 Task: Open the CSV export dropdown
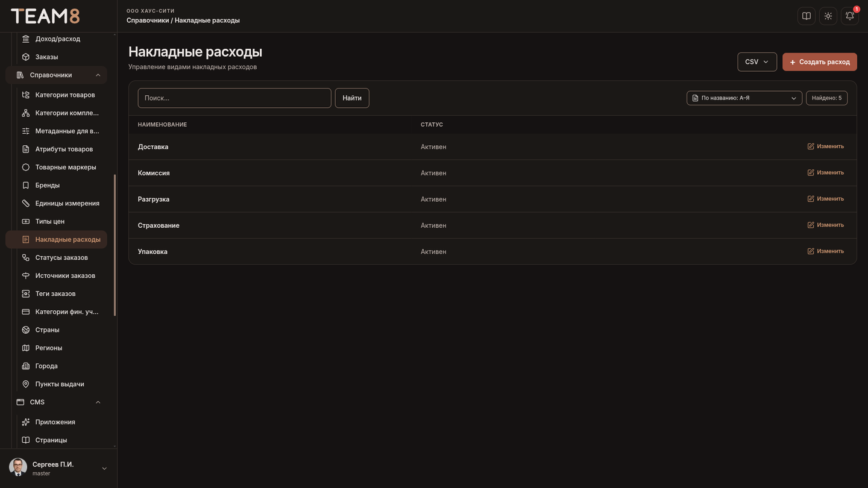(757, 61)
